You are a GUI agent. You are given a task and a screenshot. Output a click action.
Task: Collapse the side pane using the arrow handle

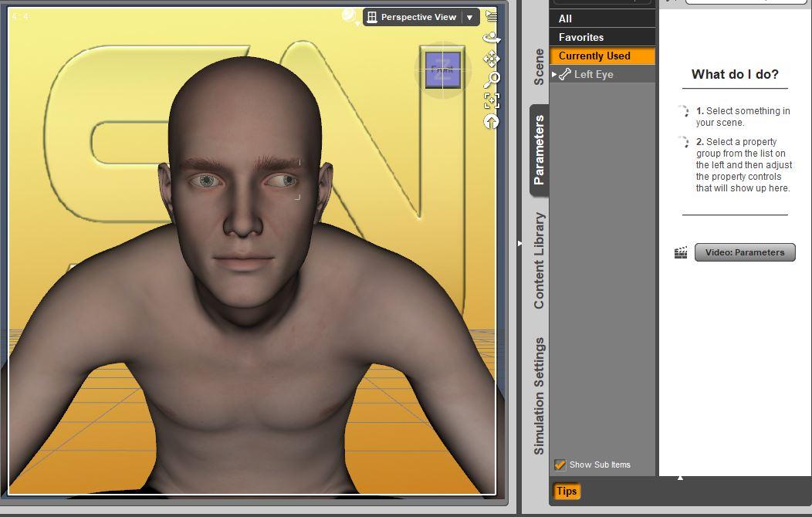519,243
